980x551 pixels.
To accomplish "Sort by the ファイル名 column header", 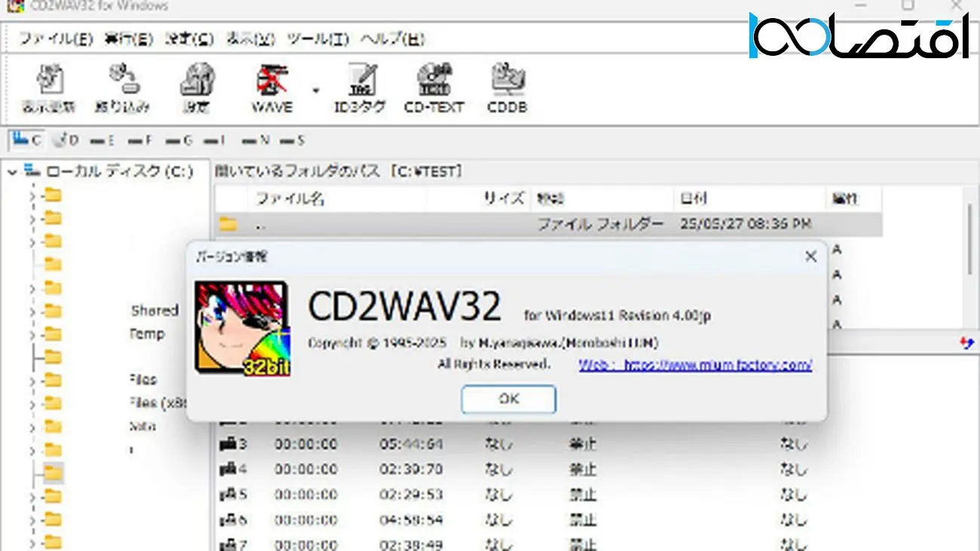I will (x=337, y=199).
